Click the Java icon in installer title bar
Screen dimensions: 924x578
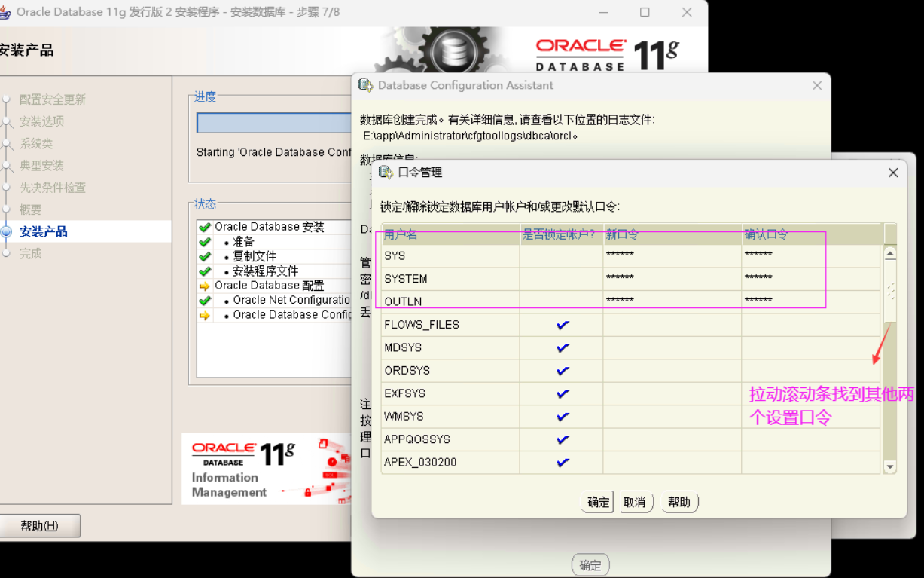pos(5,12)
